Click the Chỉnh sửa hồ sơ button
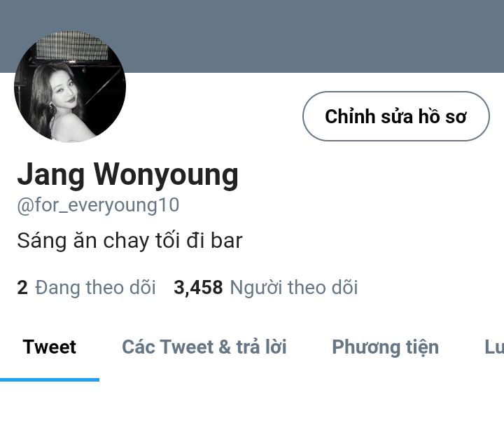 (396, 116)
